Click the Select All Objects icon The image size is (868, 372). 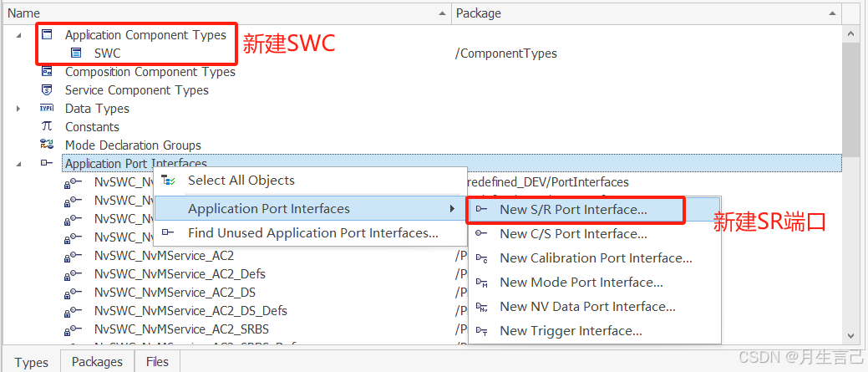[x=168, y=181]
